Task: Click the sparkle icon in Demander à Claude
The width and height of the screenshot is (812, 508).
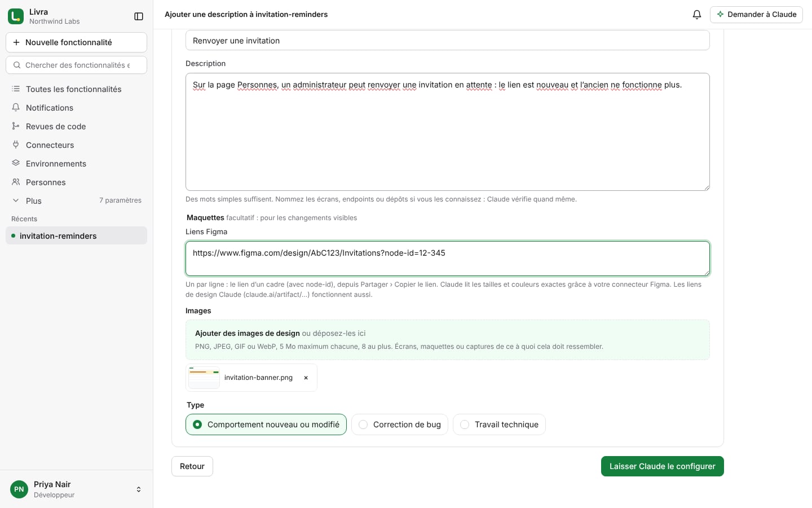Action: 720,14
